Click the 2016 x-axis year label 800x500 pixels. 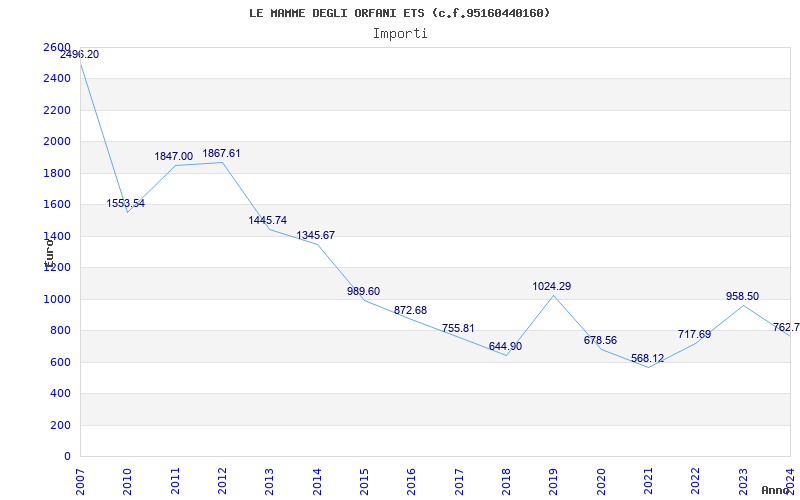pyautogui.click(x=411, y=482)
